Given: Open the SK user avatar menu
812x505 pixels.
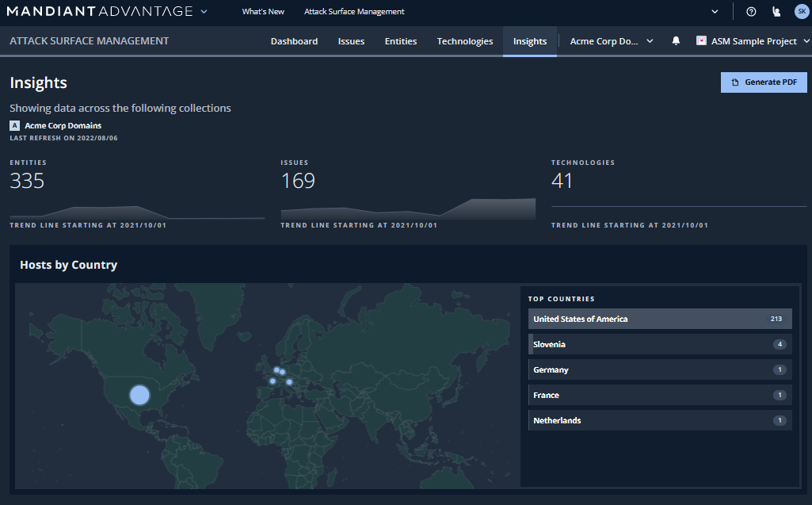Looking at the screenshot, I should coord(801,11).
